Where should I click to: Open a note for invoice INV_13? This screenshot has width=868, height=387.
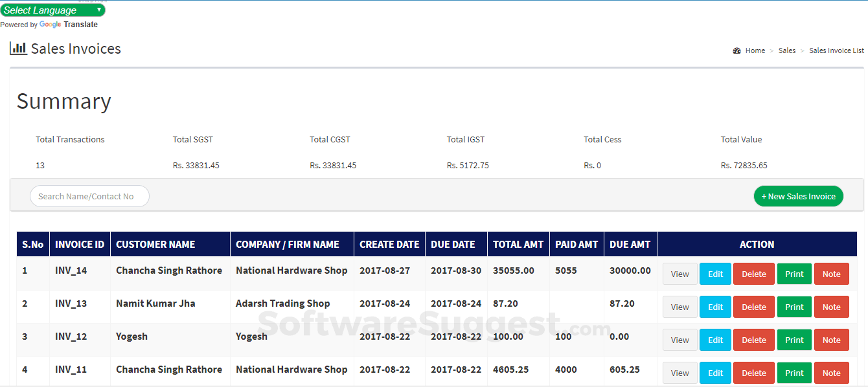click(831, 307)
